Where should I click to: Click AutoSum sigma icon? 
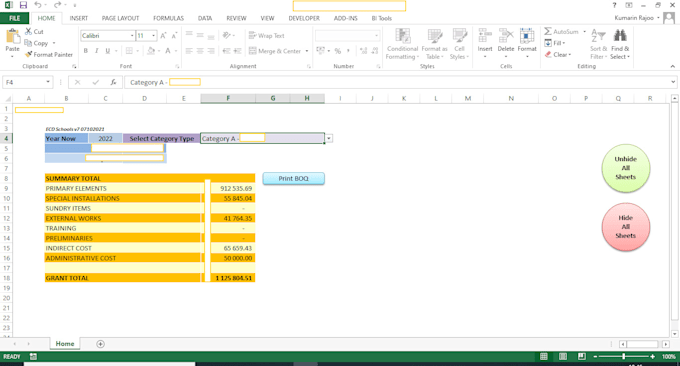(548, 31)
